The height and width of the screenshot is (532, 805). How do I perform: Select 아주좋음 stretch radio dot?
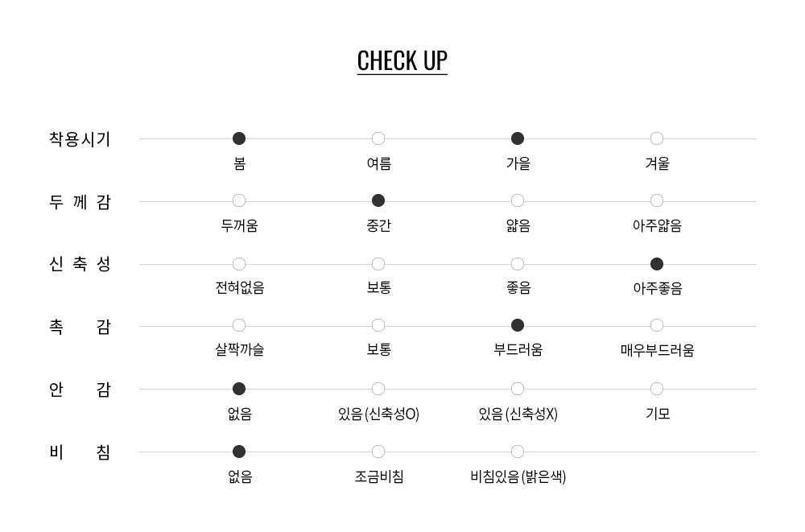[657, 264]
